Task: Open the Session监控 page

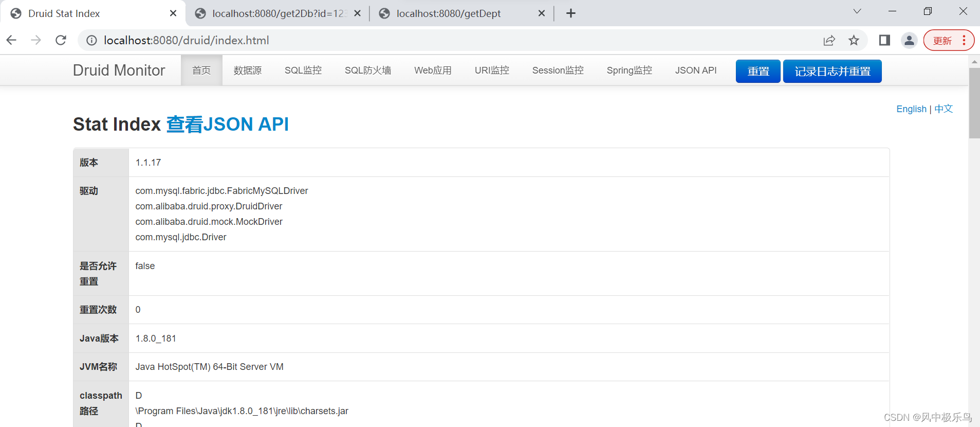Action: click(558, 70)
